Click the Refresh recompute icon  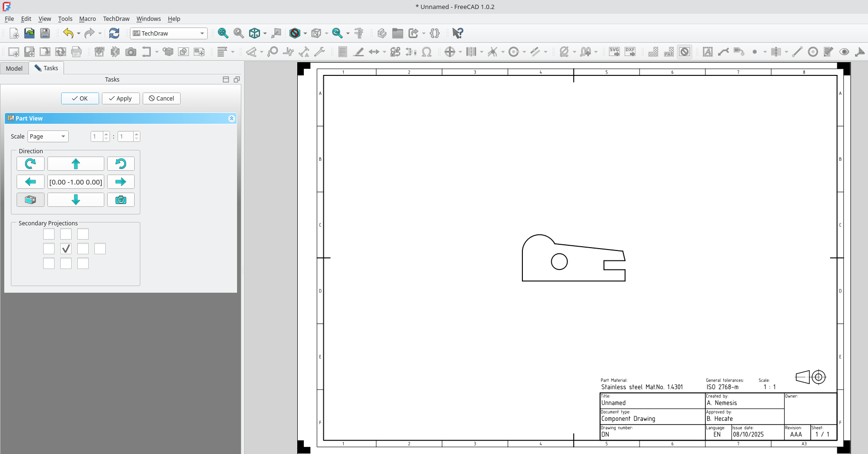tap(114, 33)
